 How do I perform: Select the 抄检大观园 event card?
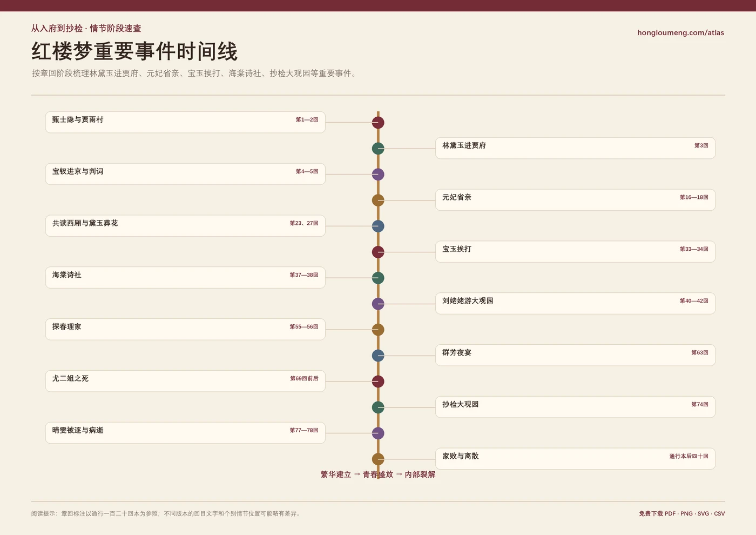coord(575,407)
